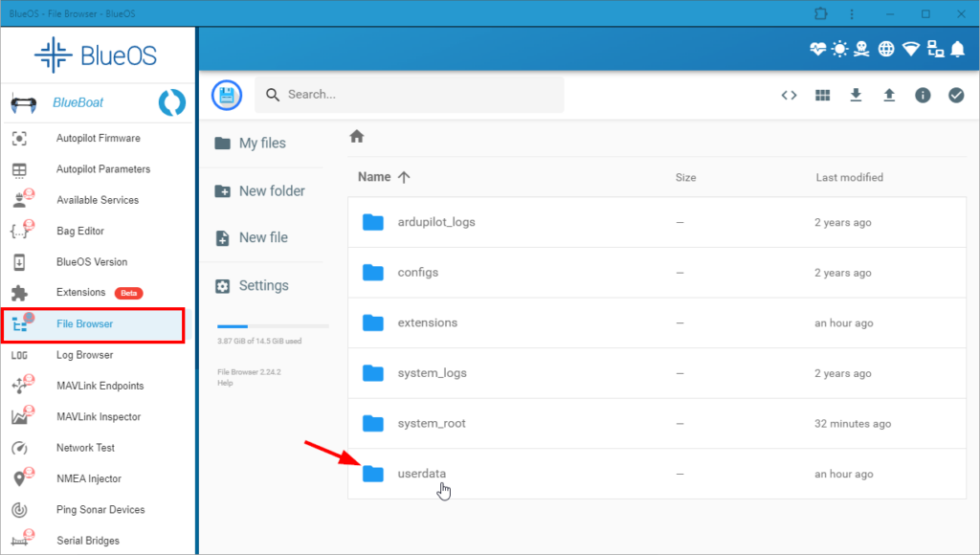Activate pirate mode via the skull icon
The image size is (980, 555).
(x=861, y=49)
